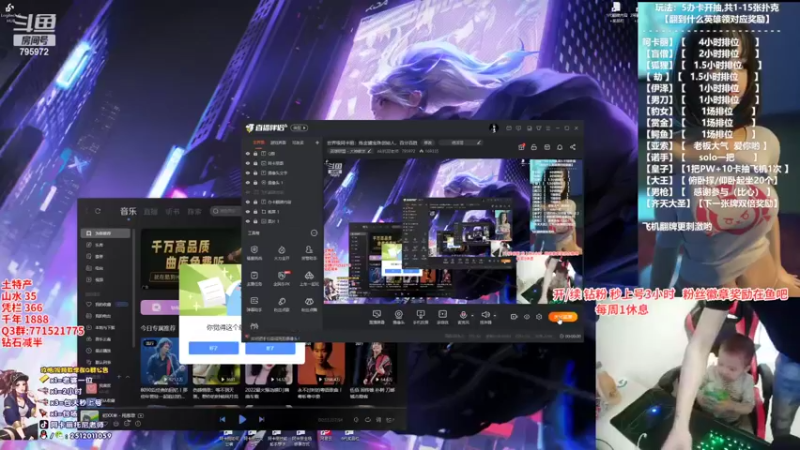Open the 全民乐PK tool with new badge
The image size is (800, 450).
click(x=282, y=278)
